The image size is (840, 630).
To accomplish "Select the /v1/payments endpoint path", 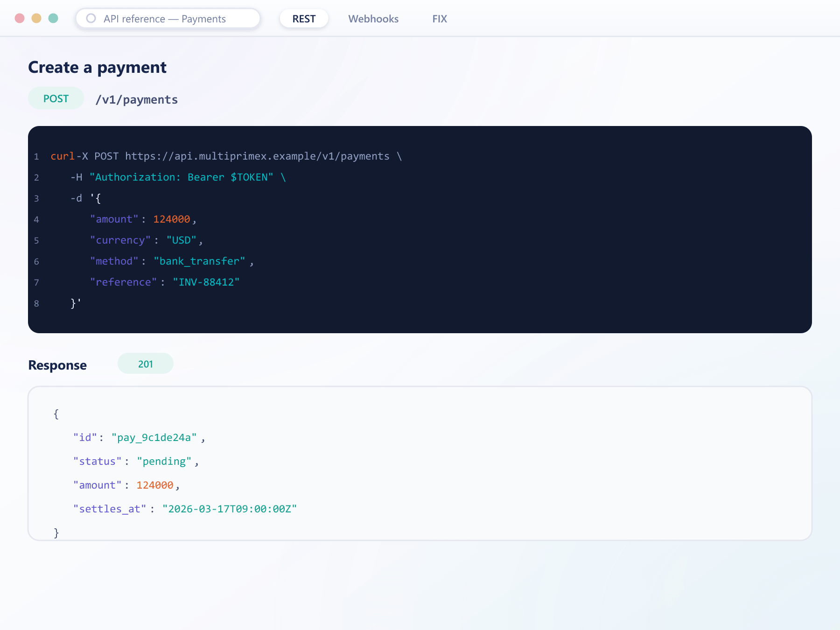I will tap(137, 99).
